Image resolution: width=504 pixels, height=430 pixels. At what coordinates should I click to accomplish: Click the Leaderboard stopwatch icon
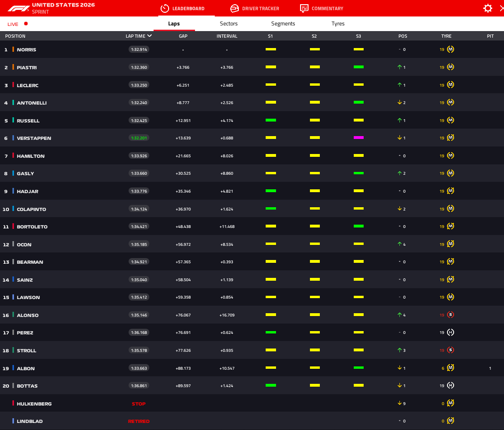point(164,8)
